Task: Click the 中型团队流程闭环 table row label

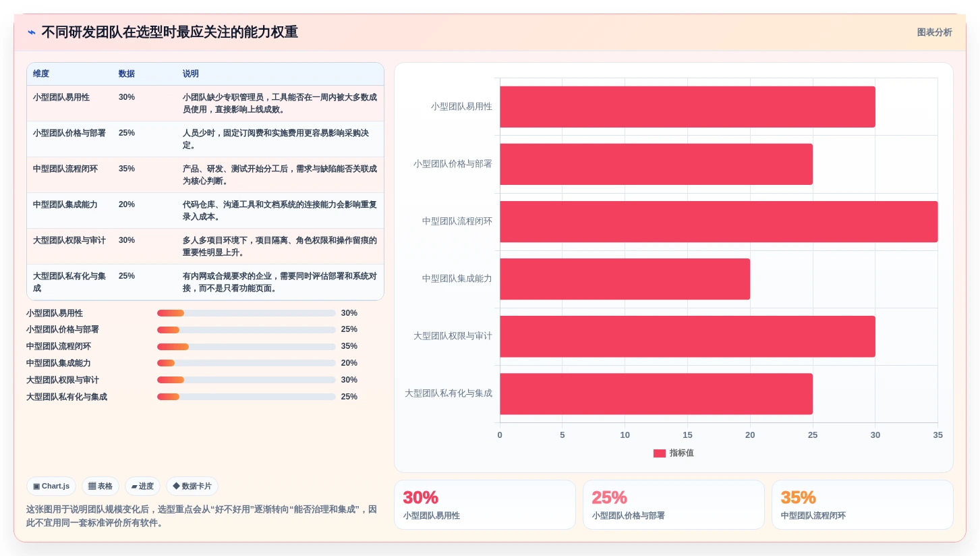Action: (x=65, y=169)
